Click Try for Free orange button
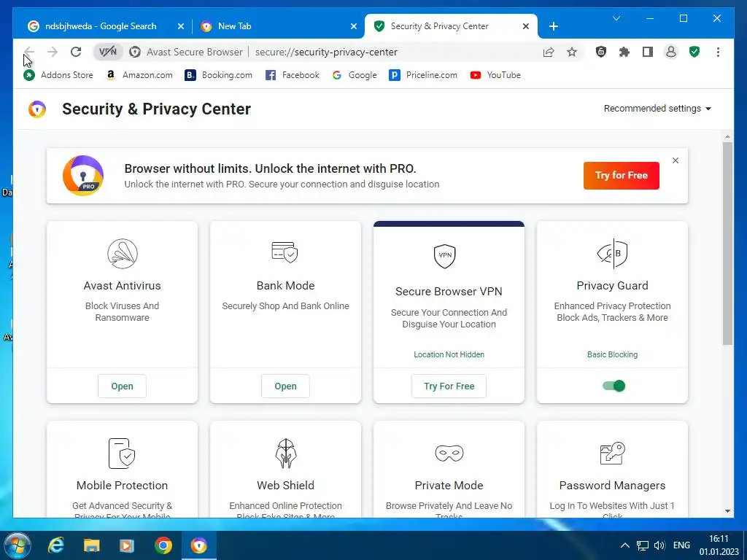Screen dimensions: 747x560 pyautogui.click(x=622, y=175)
